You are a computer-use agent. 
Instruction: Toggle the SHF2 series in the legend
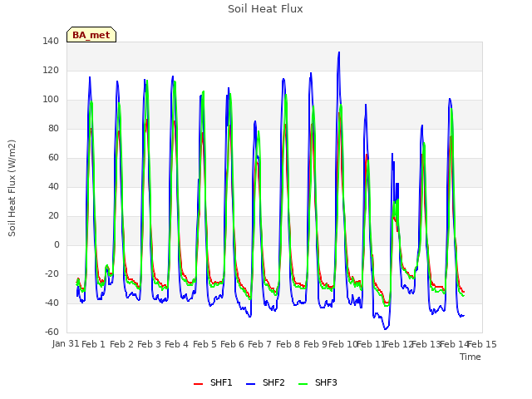pos(265,382)
